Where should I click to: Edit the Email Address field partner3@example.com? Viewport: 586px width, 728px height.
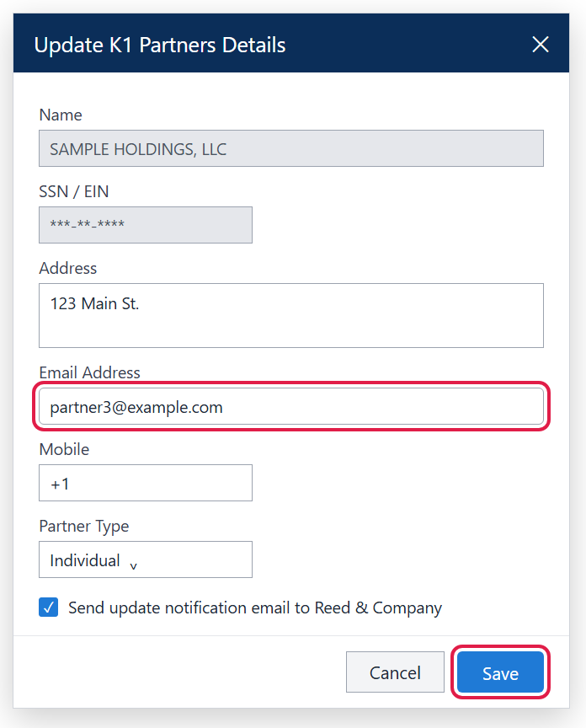[291, 407]
